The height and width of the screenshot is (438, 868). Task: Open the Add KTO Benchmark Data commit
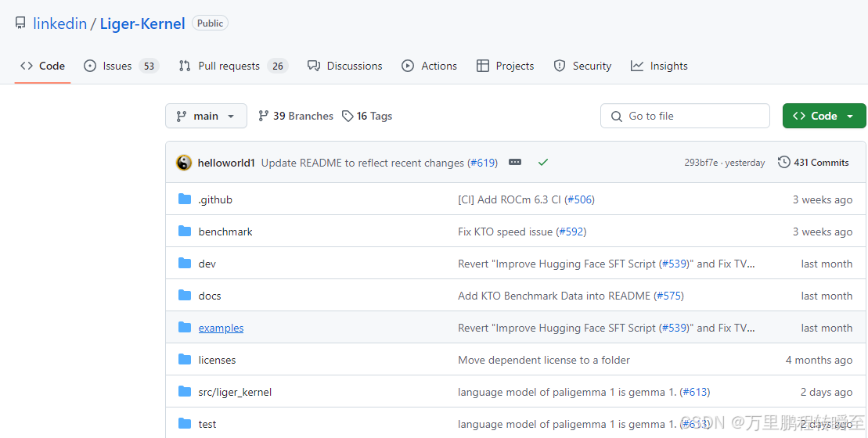pyautogui.click(x=554, y=296)
